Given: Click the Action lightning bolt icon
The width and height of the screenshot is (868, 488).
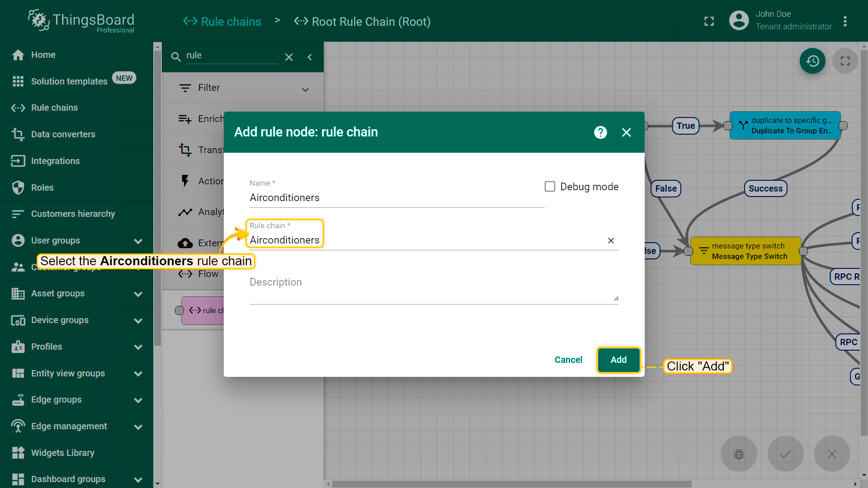Looking at the screenshot, I should click(185, 181).
